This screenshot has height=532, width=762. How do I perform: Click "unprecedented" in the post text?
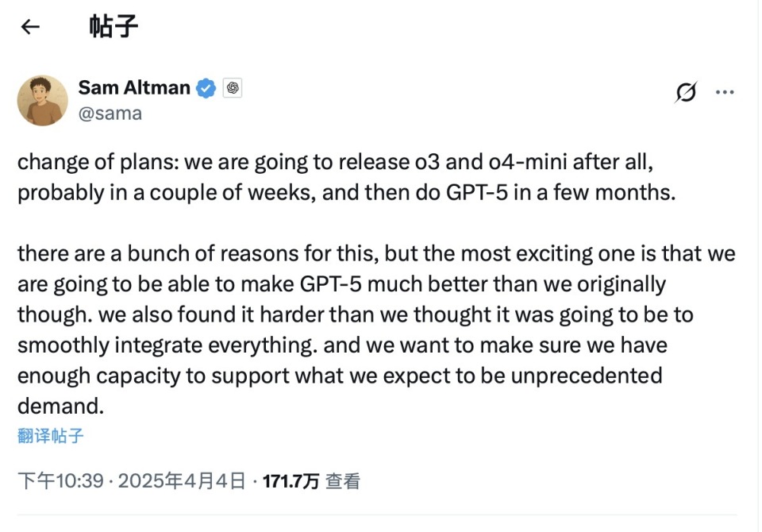tap(587, 376)
